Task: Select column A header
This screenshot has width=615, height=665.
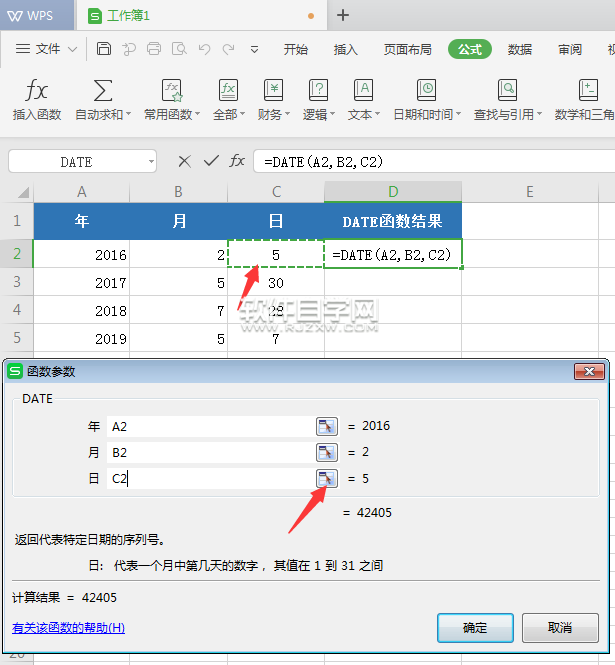Action: (81, 192)
